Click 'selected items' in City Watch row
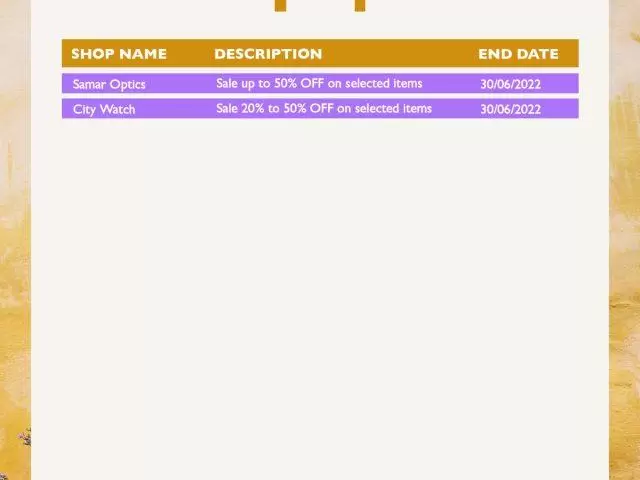 393,108
